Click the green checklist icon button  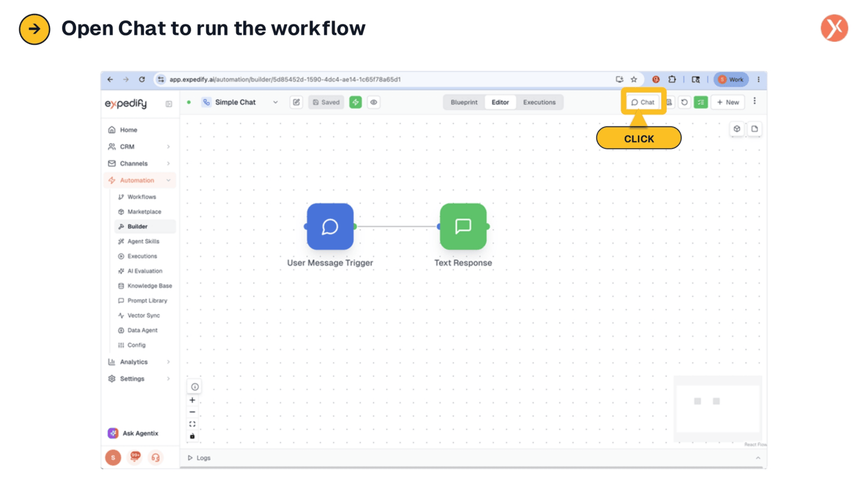click(700, 102)
